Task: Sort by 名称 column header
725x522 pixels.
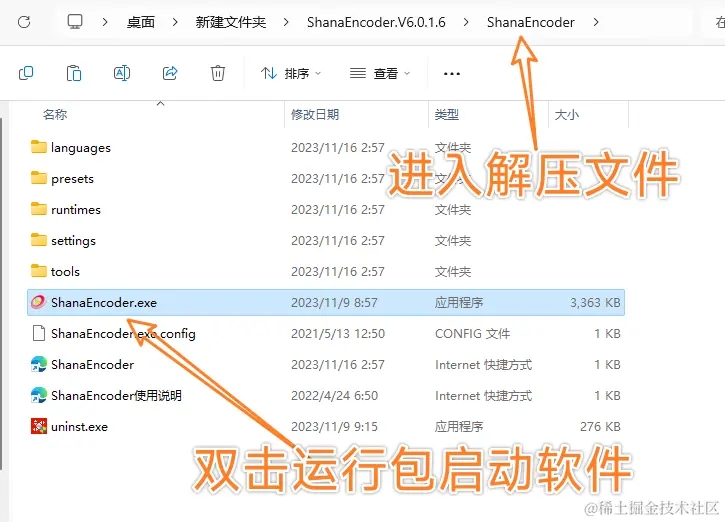Action: pos(55,114)
